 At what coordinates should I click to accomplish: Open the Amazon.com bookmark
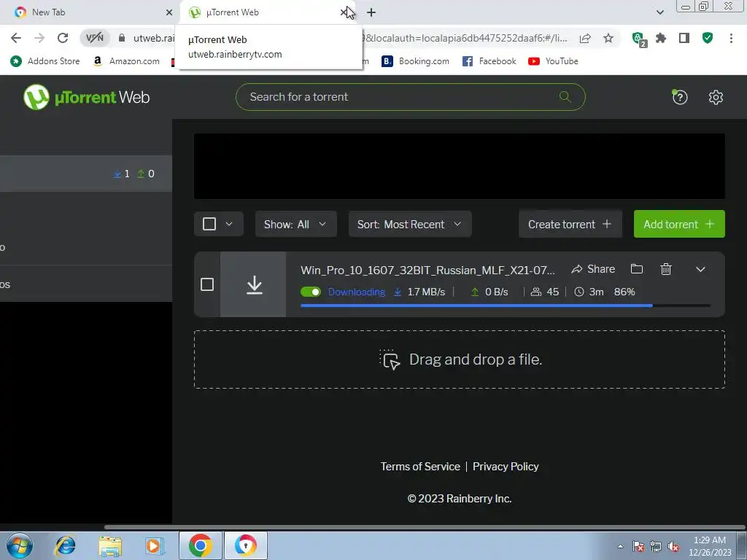(127, 61)
